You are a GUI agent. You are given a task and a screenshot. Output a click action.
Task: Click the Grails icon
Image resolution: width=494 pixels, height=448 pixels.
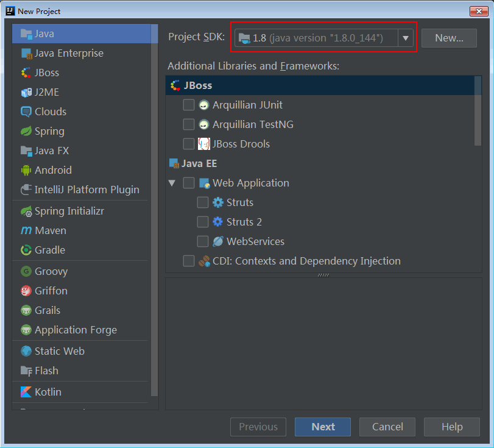pos(26,310)
